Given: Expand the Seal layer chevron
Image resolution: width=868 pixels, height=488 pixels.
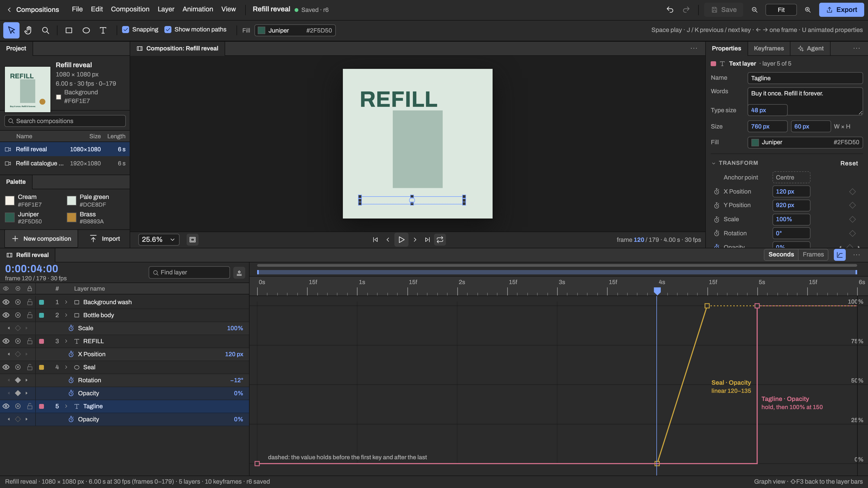Looking at the screenshot, I should click(x=66, y=367).
